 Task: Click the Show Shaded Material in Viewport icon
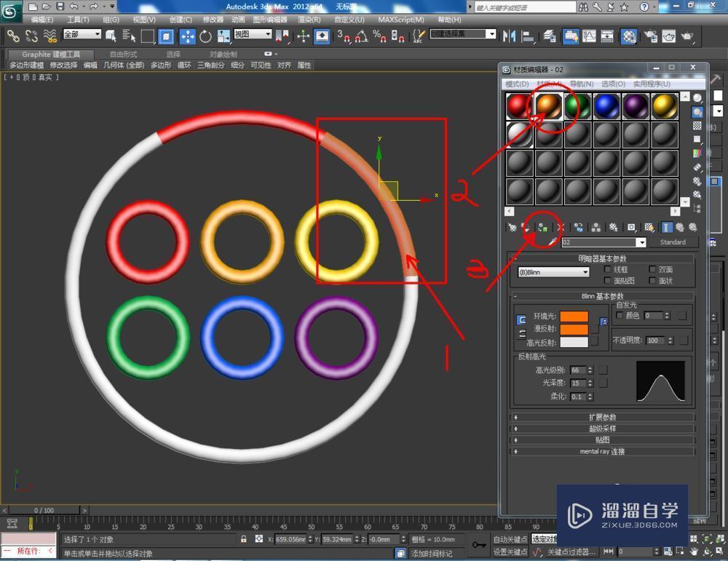(x=649, y=227)
